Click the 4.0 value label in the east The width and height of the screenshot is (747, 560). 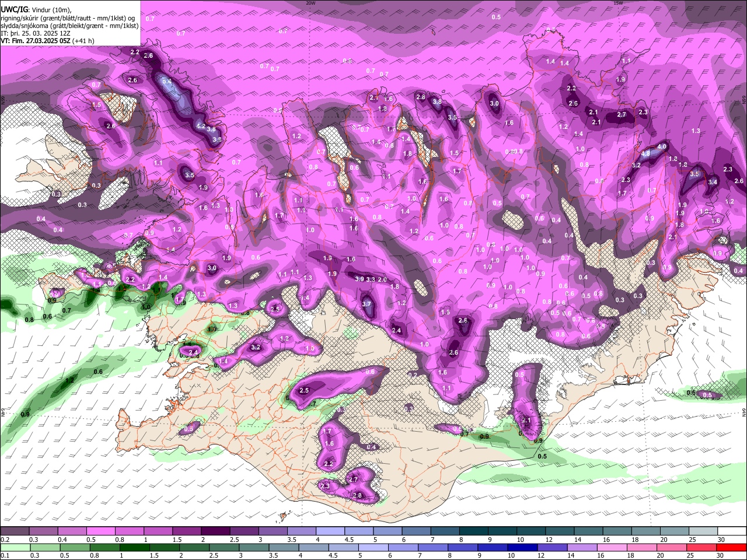[662, 146]
